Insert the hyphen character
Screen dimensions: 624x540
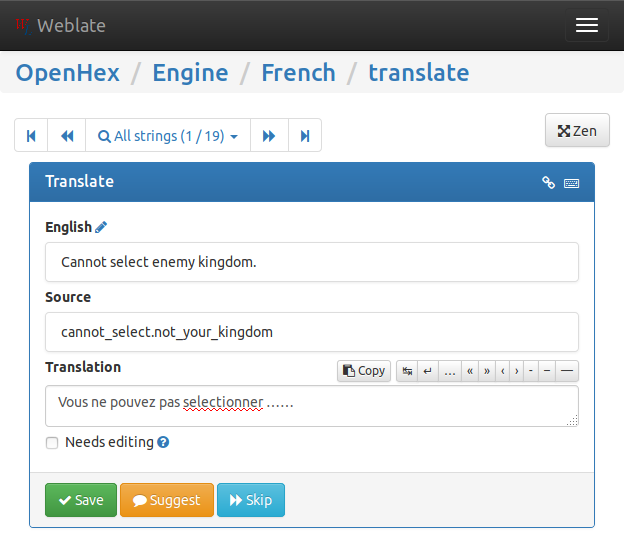click(x=531, y=371)
